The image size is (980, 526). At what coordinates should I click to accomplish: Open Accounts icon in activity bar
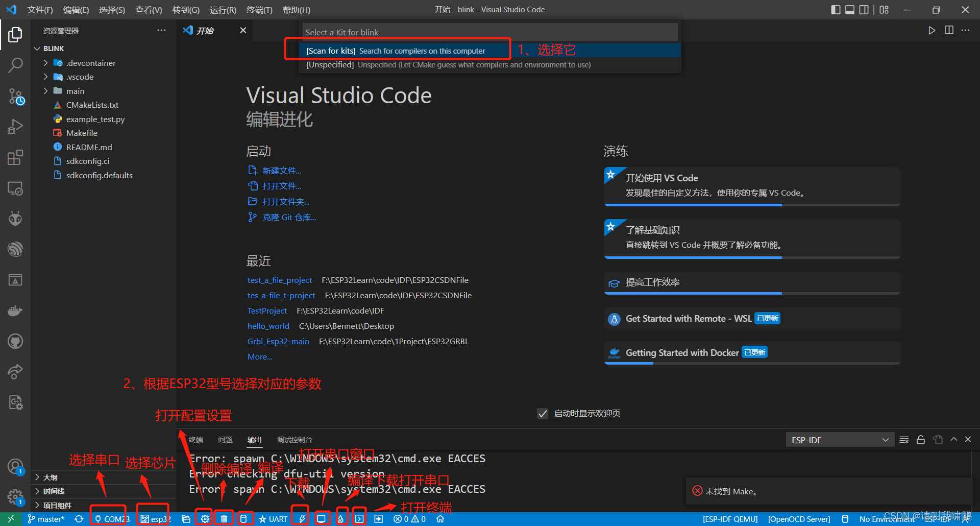(15, 466)
